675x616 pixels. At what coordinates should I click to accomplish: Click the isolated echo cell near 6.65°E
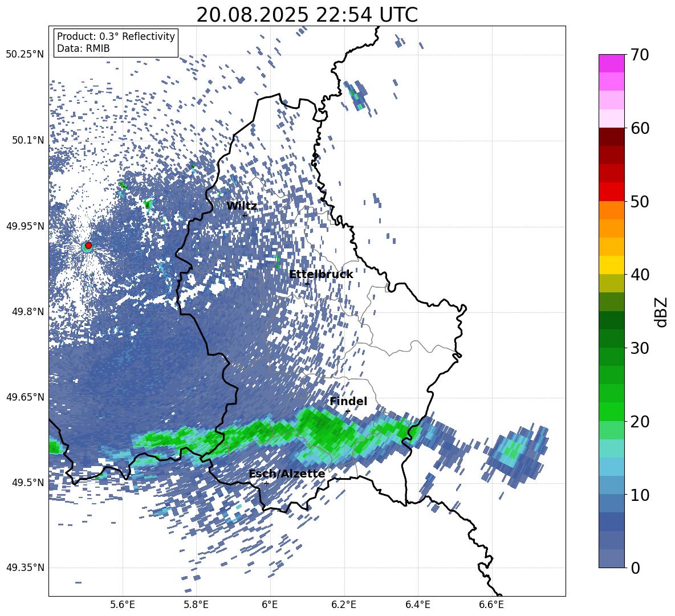point(515,456)
